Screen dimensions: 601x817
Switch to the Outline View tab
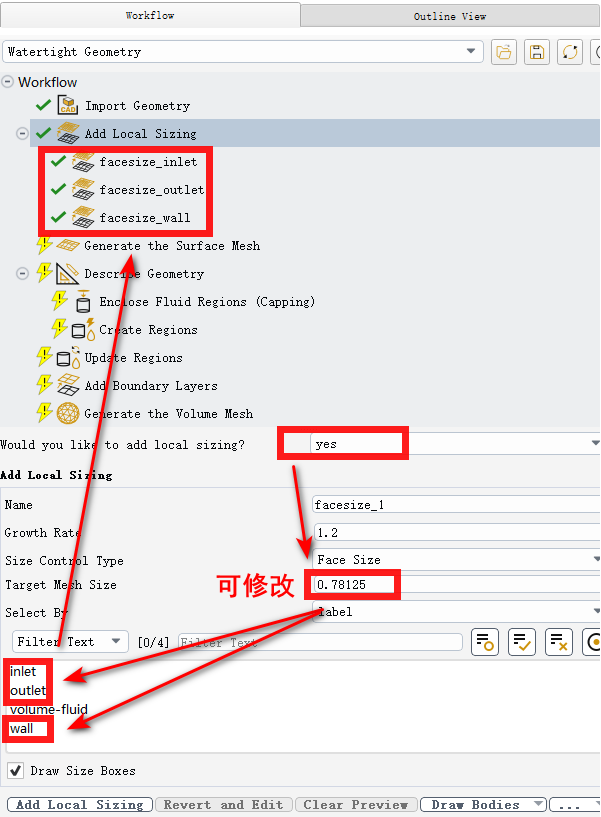pos(450,16)
